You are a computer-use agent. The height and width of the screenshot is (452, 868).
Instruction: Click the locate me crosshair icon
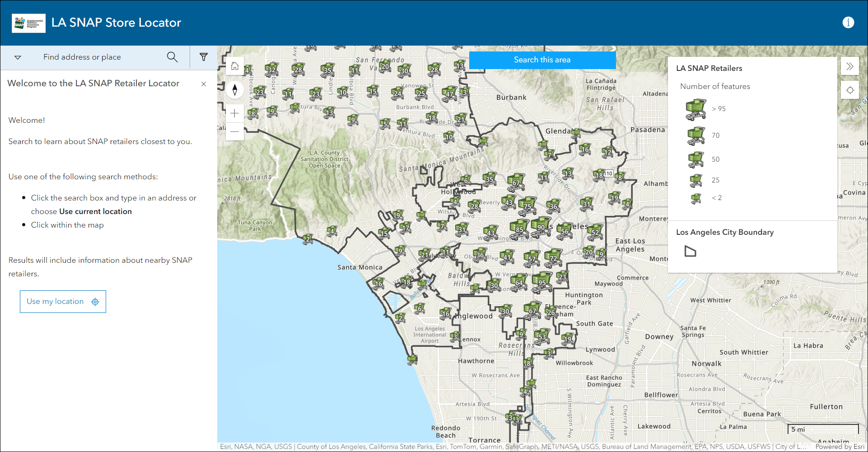point(850,90)
